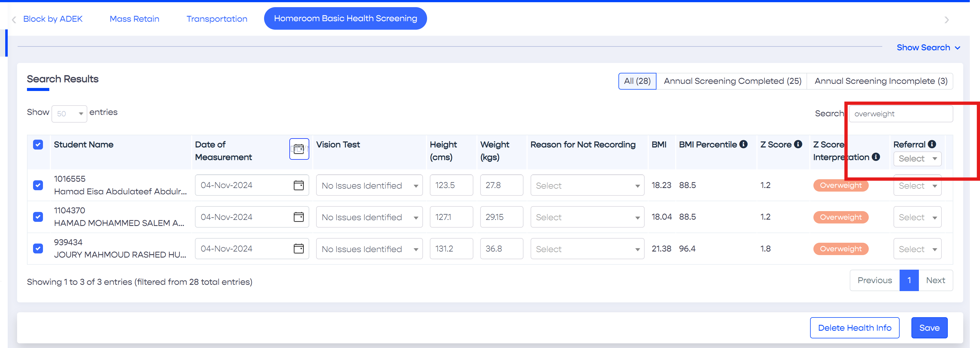980x348 pixels.
Task: Open calendar icon in Date of Measurement header
Action: click(299, 149)
